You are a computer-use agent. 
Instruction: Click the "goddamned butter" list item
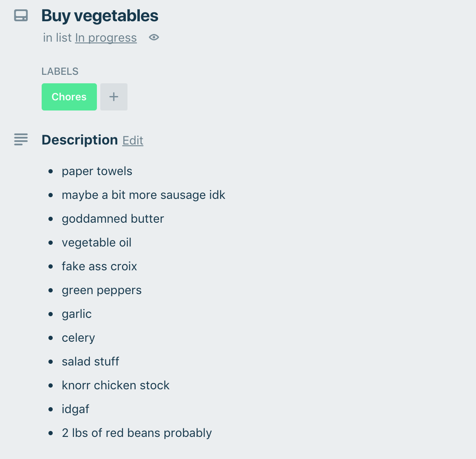click(x=113, y=219)
